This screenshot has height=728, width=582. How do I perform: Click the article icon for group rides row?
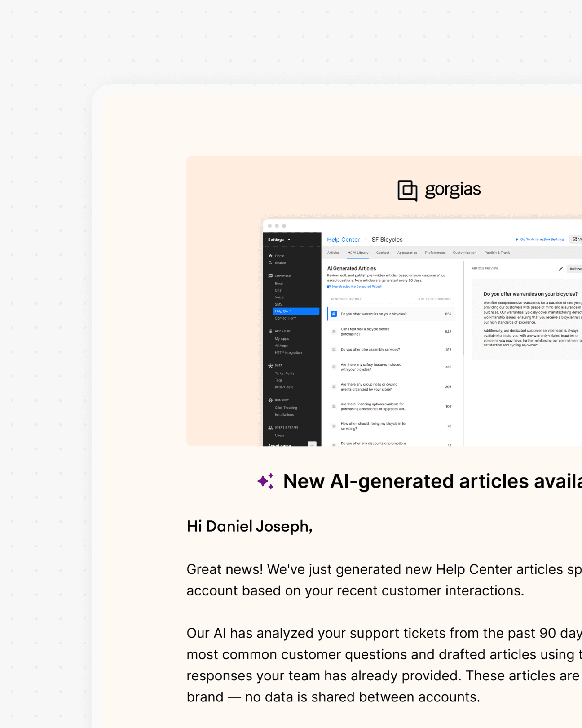pyautogui.click(x=334, y=387)
